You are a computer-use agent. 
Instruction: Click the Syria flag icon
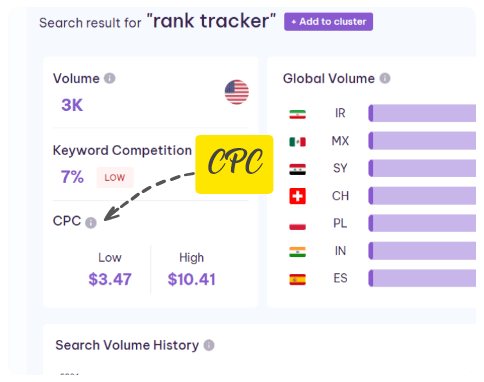pos(297,169)
